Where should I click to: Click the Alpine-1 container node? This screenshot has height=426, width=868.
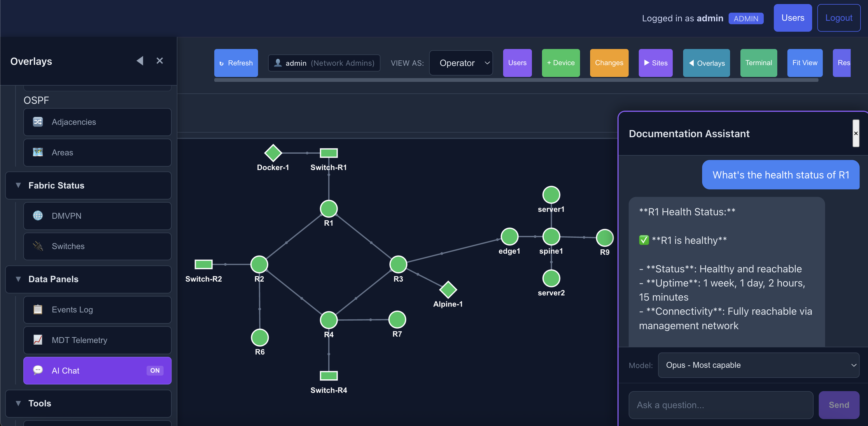[x=448, y=289]
